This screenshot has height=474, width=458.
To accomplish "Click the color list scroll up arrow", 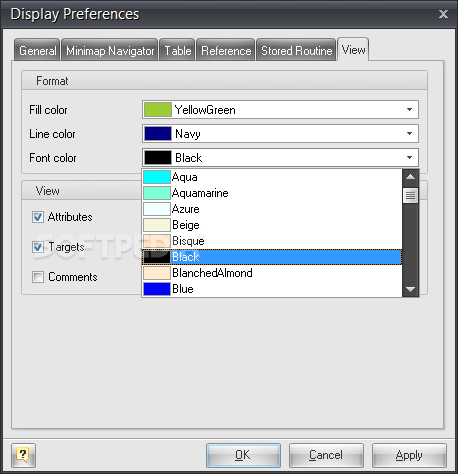I will click(x=410, y=177).
